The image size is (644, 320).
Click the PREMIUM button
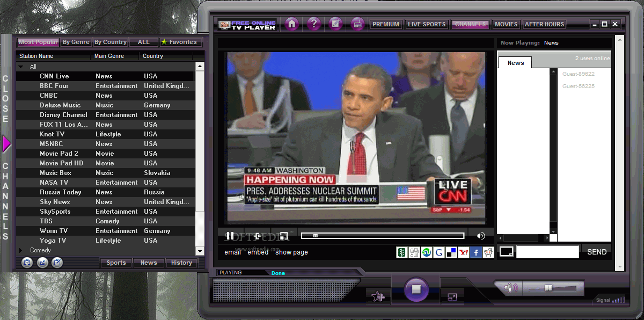tap(386, 24)
